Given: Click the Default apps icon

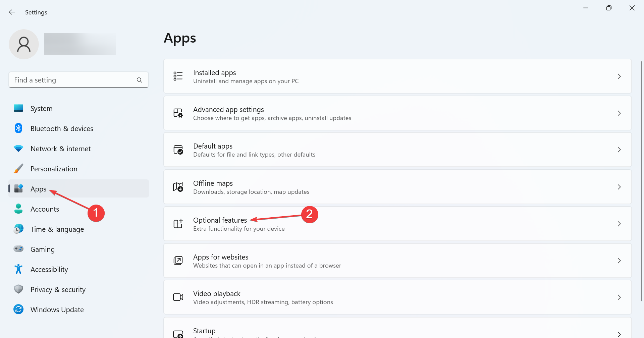Looking at the screenshot, I should pyautogui.click(x=178, y=150).
